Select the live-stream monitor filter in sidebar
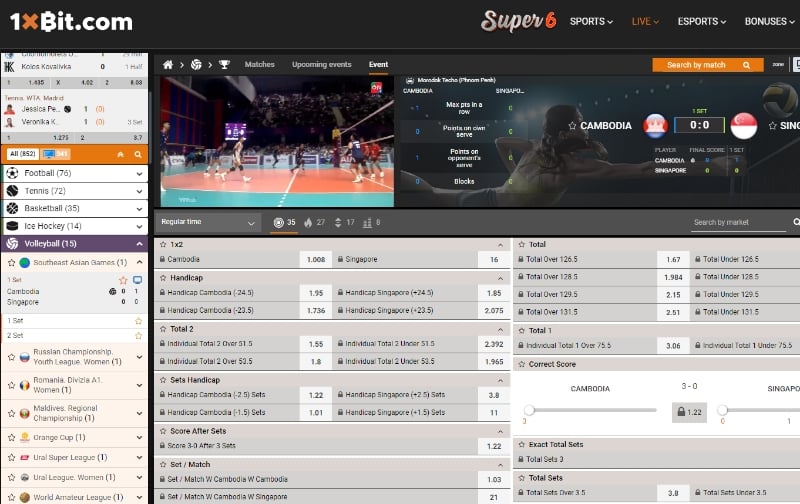800x504 pixels. coord(56,154)
